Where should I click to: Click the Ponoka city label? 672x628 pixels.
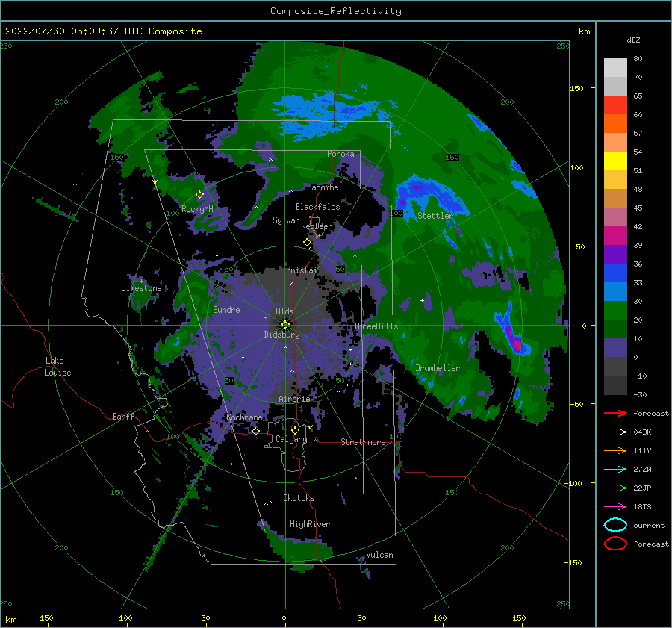click(x=340, y=154)
